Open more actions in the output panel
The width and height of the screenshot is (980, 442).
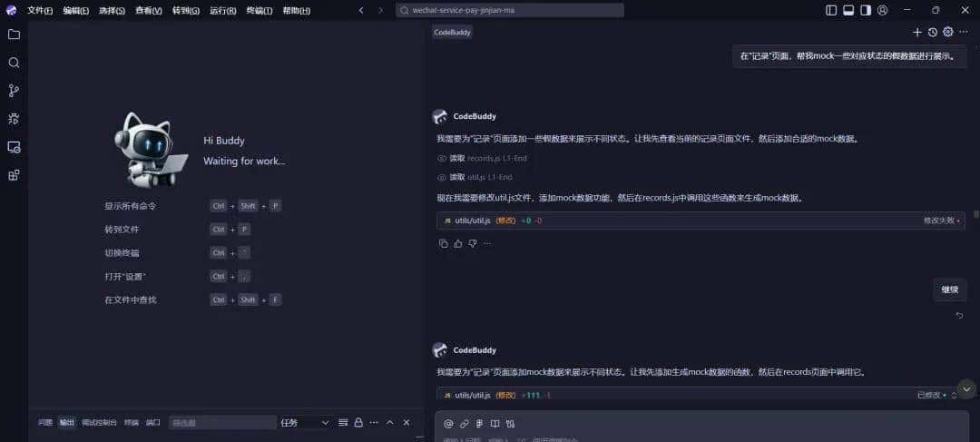point(374,423)
